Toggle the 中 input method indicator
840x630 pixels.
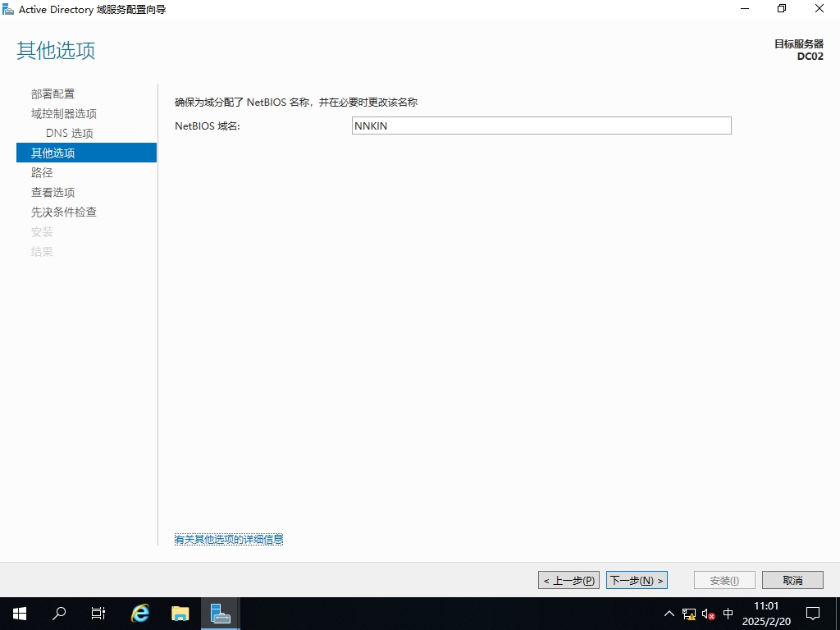click(728, 614)
